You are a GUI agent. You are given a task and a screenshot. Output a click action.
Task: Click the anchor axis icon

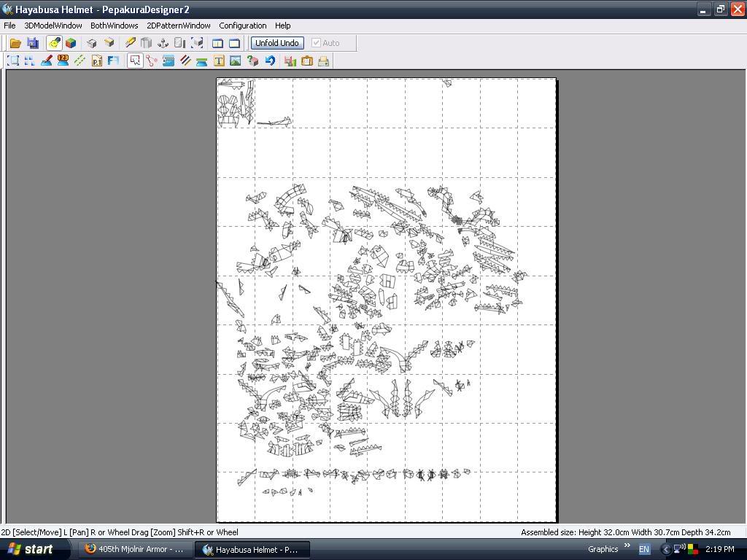pyautogui.click(x=163, y=43)
